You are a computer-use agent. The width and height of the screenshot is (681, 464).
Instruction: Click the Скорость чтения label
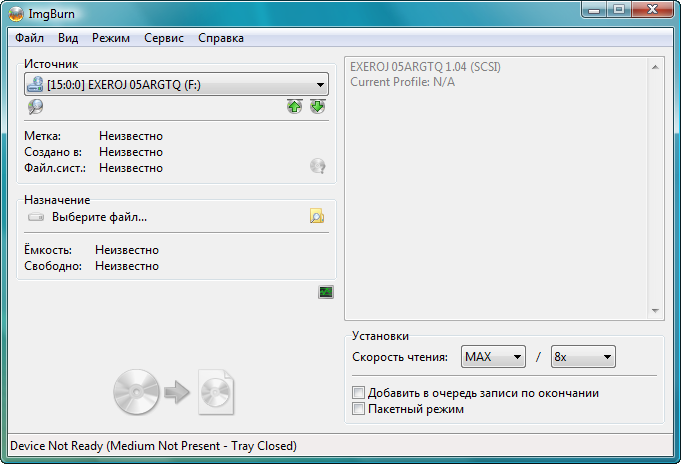(x=400, y=357)
